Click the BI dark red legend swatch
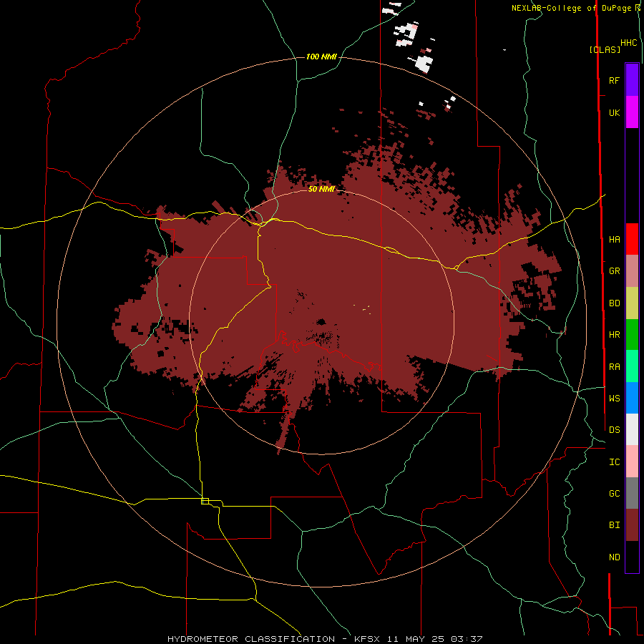This screenshot has height=644, width=644. pyautogui.click(x=632, y=525)
